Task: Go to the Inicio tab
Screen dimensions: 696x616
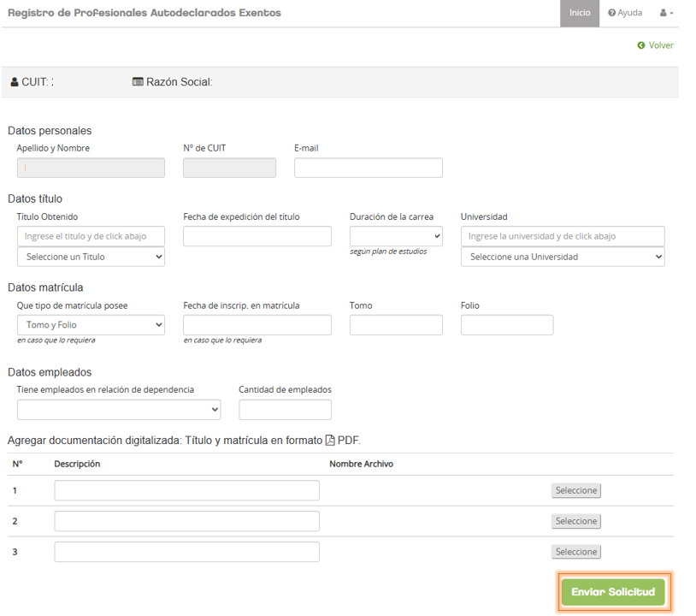Action: click(580, 13)
